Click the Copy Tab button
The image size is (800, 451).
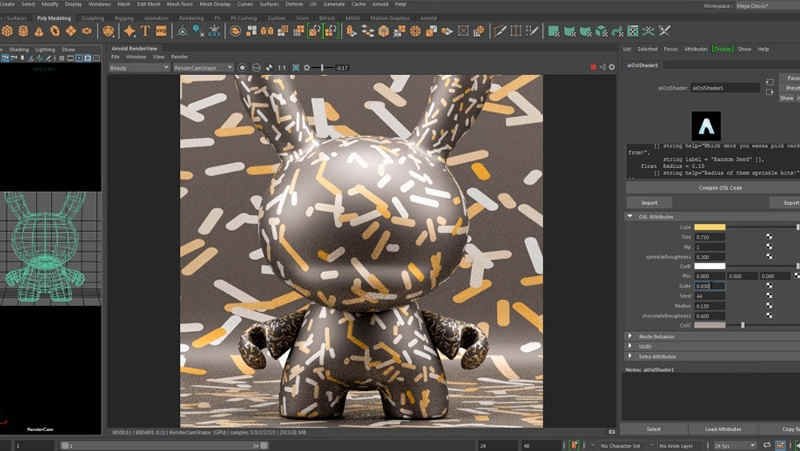pyautogui.click(x=781, y=429)
